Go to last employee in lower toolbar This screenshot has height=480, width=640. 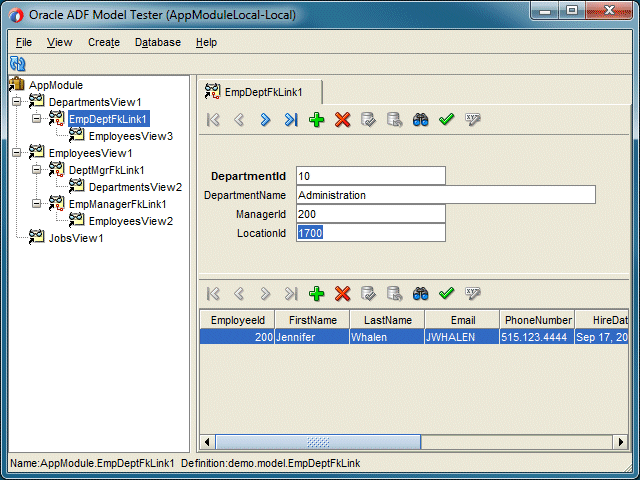291,293
